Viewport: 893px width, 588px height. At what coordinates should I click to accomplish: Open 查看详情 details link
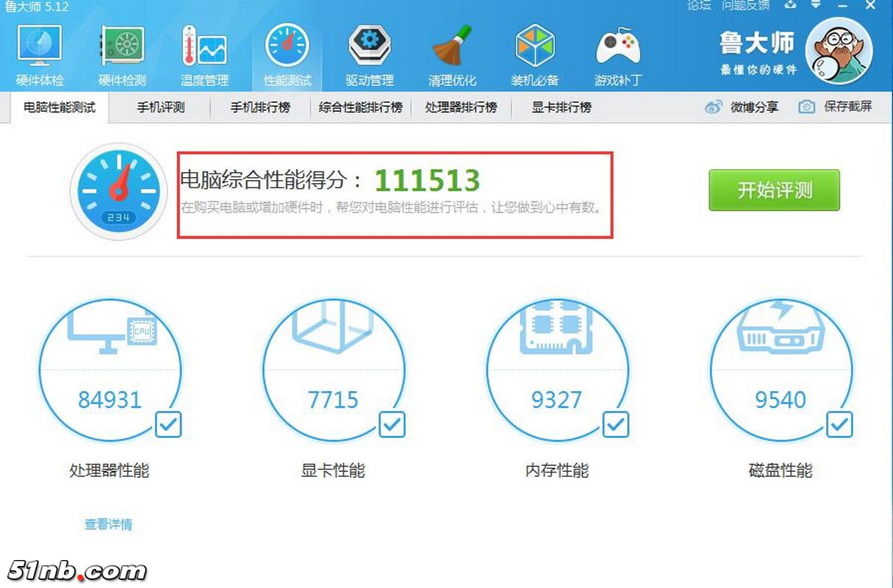(107, 525)
